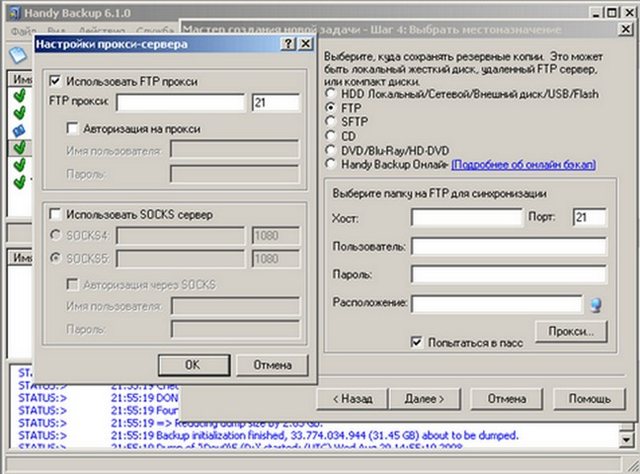
Task: Click the Handy Backup app icon in the title bar
Action: (14, 13)
